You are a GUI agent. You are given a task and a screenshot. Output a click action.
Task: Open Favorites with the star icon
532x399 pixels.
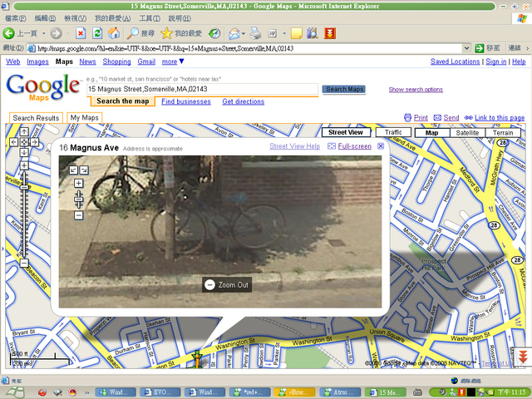[181, 33]
